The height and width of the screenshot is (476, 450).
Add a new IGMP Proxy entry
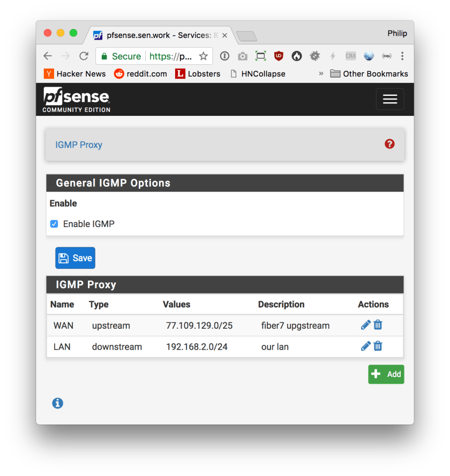386,374
